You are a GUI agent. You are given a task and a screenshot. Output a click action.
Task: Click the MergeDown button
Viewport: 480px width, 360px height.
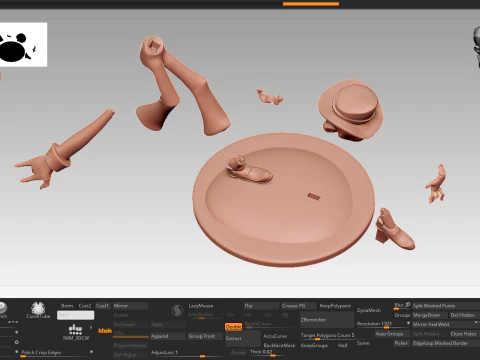430,315
